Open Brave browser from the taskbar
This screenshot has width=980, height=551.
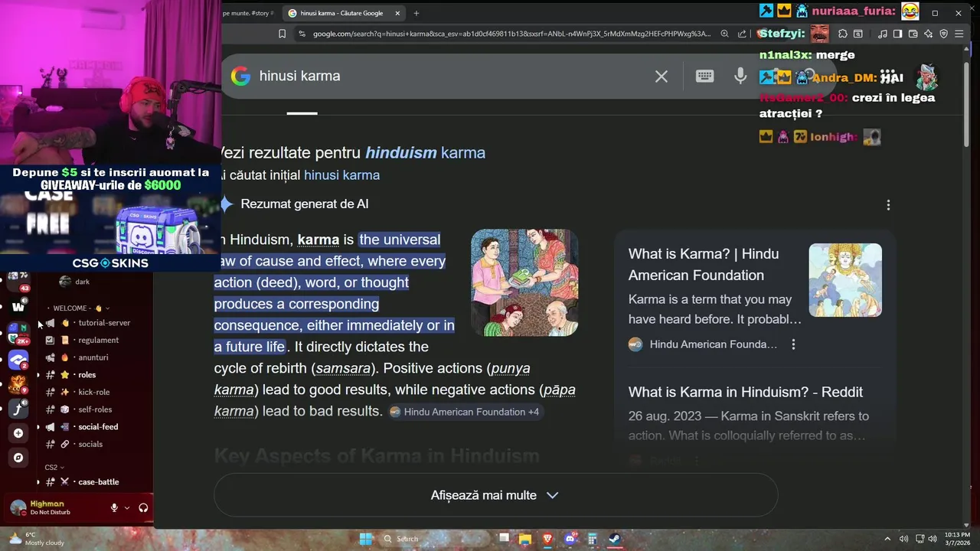point(547,539)
